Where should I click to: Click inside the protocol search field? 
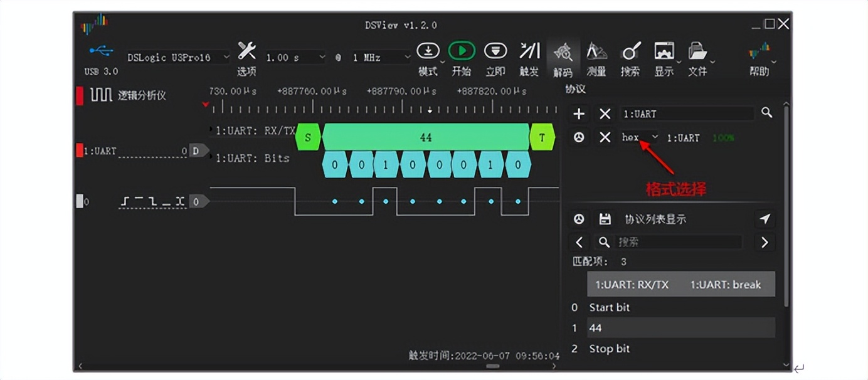point(677,242)
